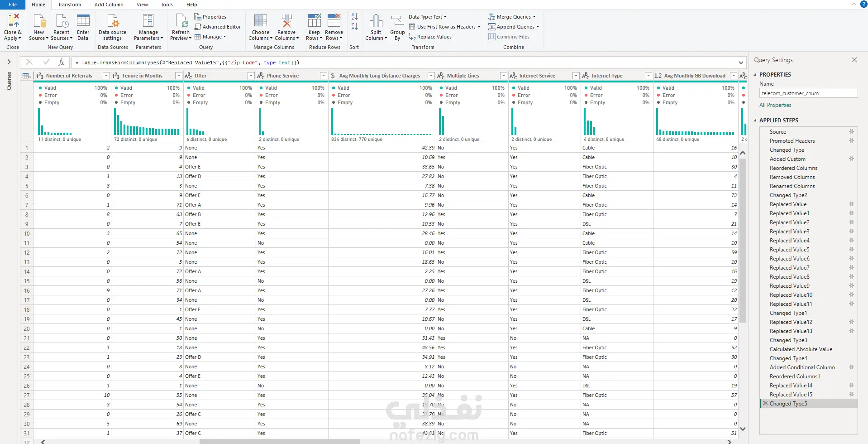Screen dimensions: 868x444
Task: Click the Manage Parameters icon
Action: (x=148, y=21)
